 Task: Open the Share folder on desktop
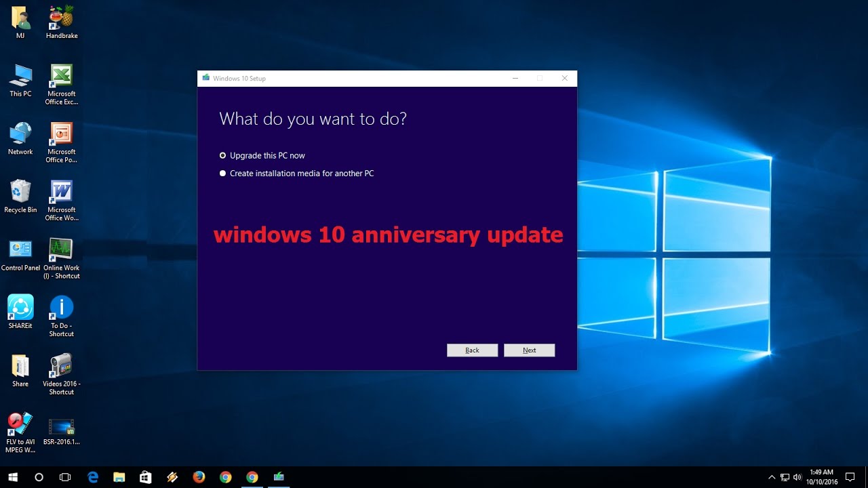(20, 371)
